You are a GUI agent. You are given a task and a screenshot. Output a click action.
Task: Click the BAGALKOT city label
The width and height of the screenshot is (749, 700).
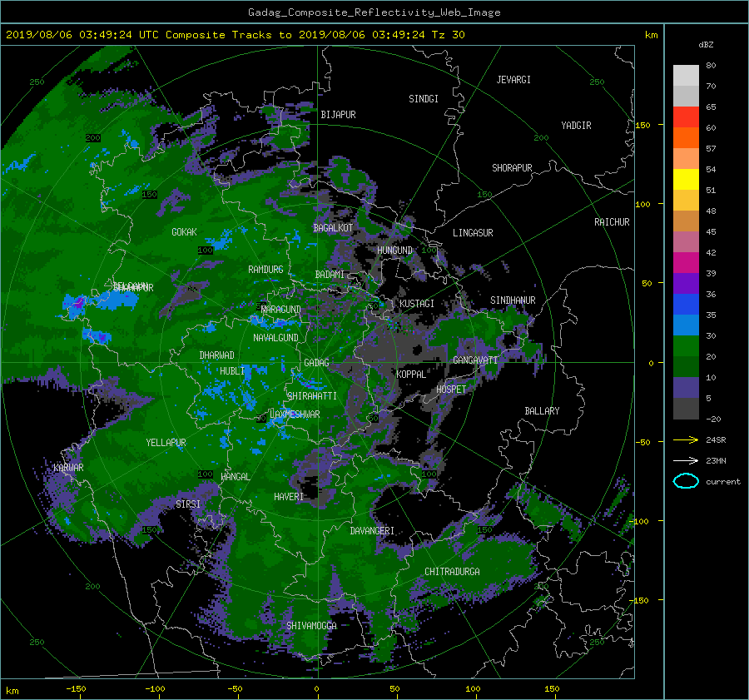click(333, 228)
